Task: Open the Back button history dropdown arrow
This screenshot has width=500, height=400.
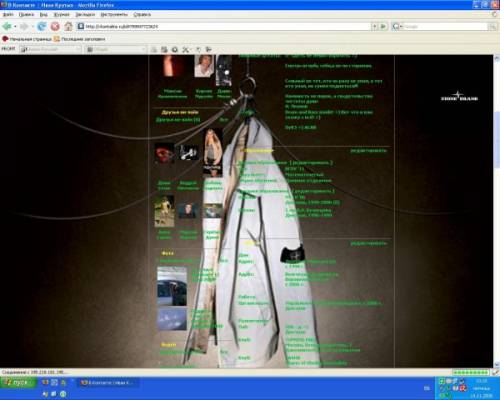Action: [15, 26]
